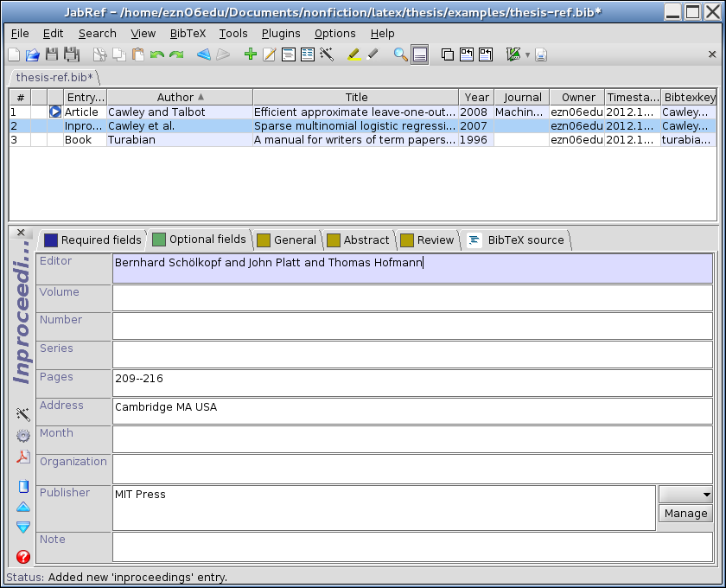Viewport: 726px width, 588px height.
Task: Select the Turabian book entry row
Action: 259,140
